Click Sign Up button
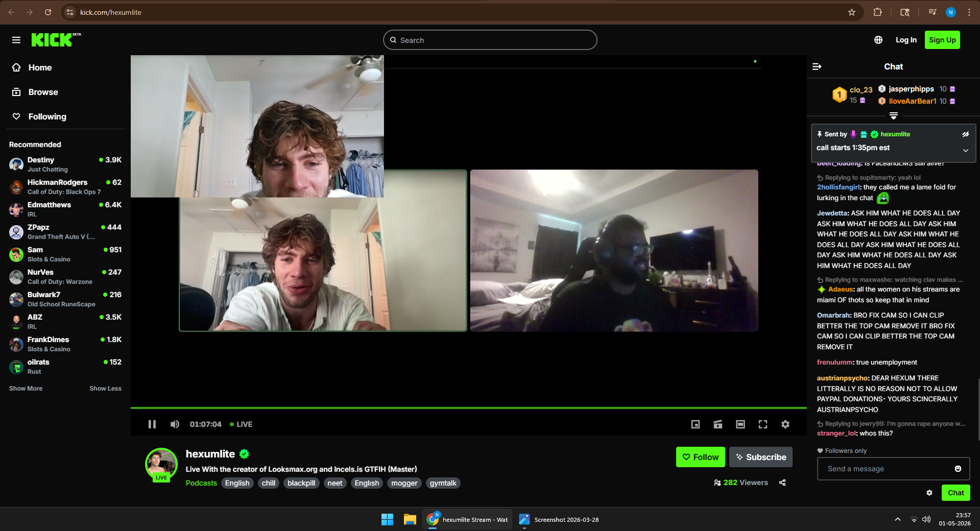980x531 pixels. [942, 40]
